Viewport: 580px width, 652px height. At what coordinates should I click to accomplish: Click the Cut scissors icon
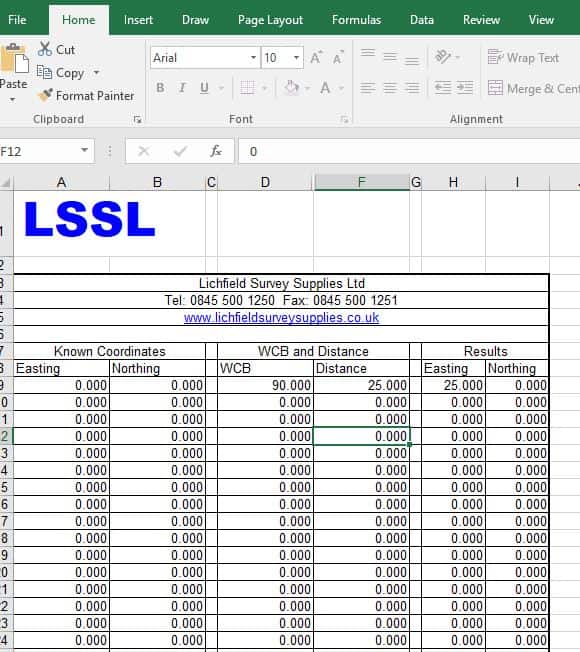pos(44,49)
